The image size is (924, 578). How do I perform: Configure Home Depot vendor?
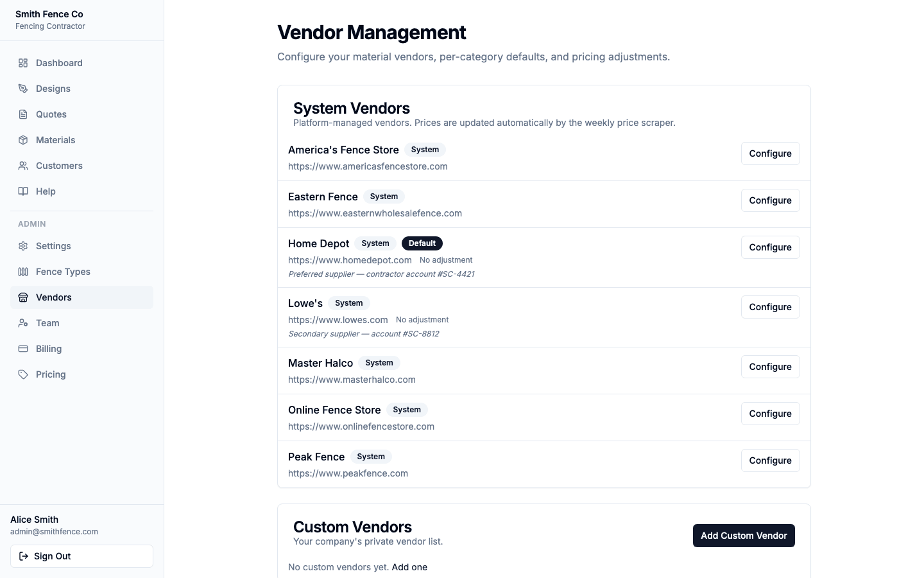pos(770,247)
